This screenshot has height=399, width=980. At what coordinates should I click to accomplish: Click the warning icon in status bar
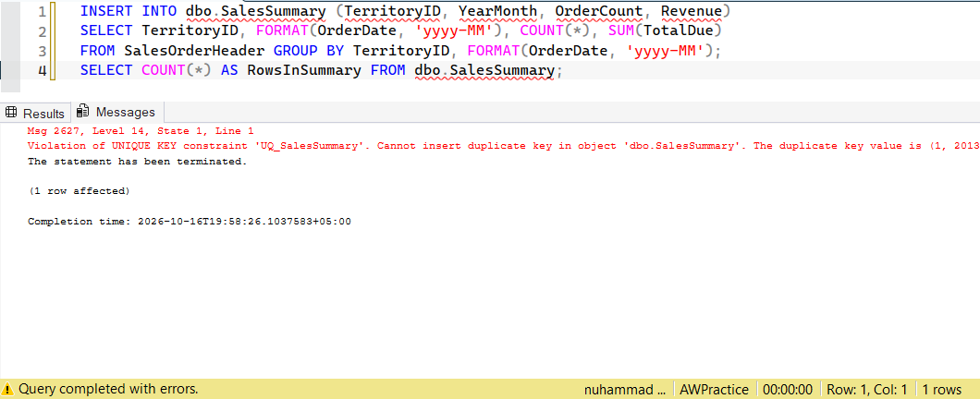tap(8, 389)
